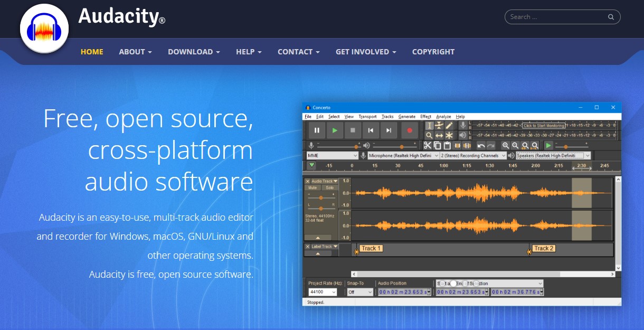The image size is (644, 330).
Task: Open the File menu in Audacity
Action: point(308,117)
